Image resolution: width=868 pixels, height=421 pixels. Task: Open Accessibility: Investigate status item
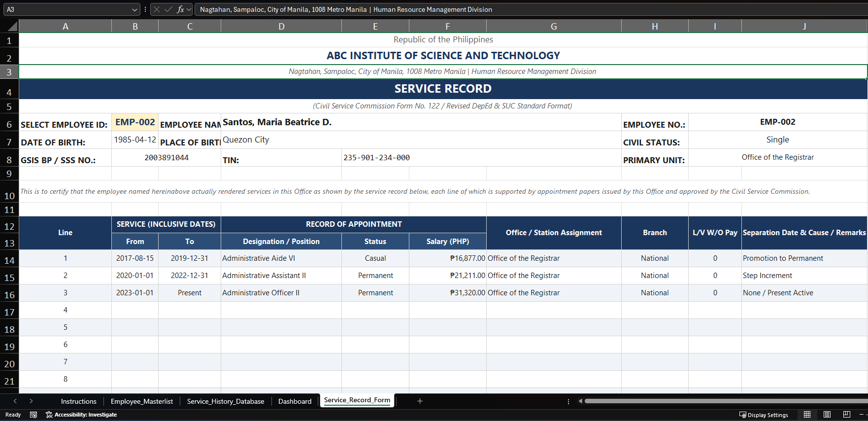coord(81,415)
